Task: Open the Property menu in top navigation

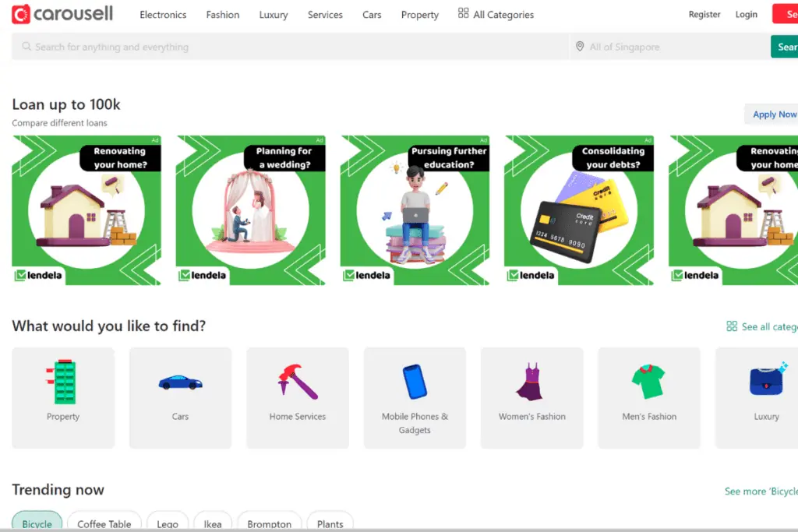Action: (419, 15)
